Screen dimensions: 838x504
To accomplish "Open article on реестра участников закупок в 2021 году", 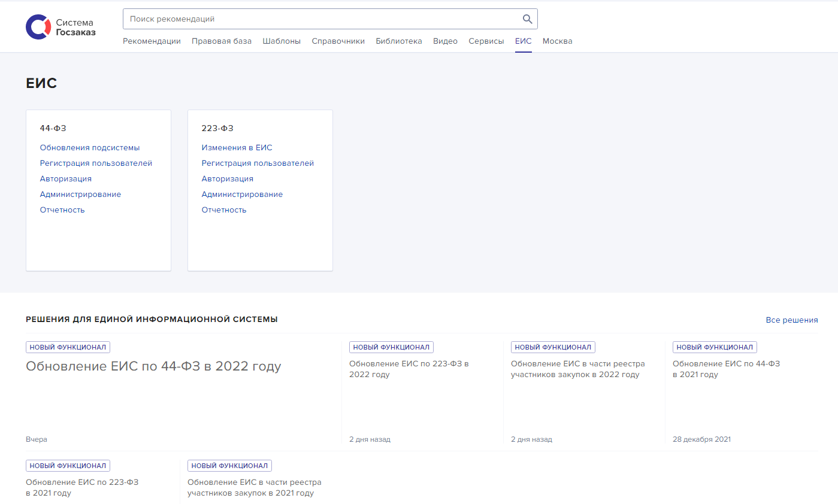I will click(255, 488).
